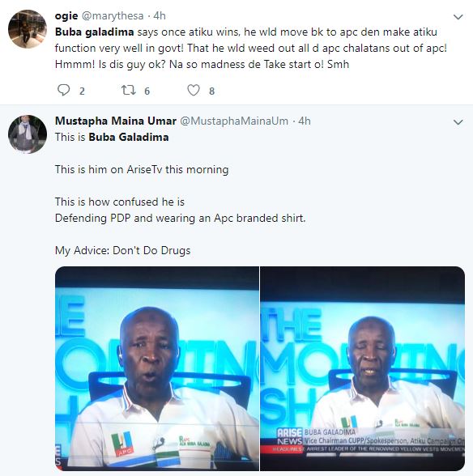This screenshot has width=473, height=476.
Task: Open Mustapha Maina Umar display name link
Action: coord(116,121)
